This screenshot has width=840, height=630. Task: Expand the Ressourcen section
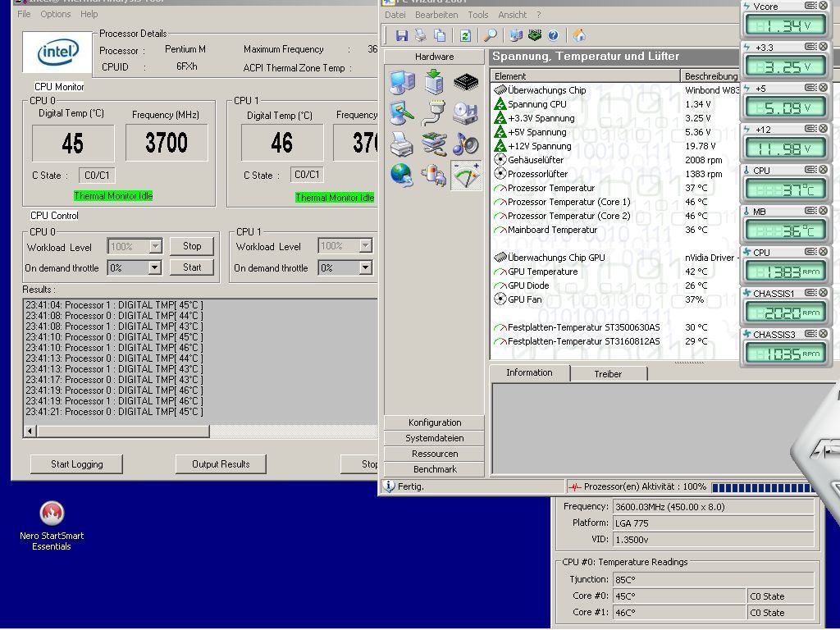(x=435, y=454)
